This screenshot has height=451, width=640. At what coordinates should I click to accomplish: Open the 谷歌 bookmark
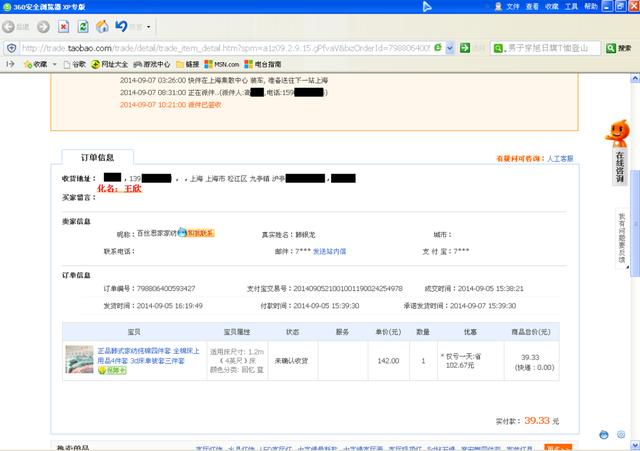(75, 64)
